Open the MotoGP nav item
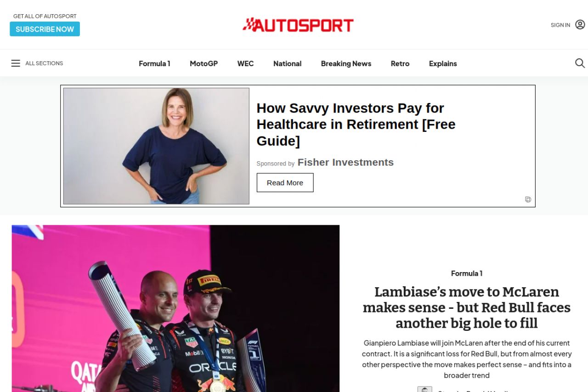 (204, 63)
